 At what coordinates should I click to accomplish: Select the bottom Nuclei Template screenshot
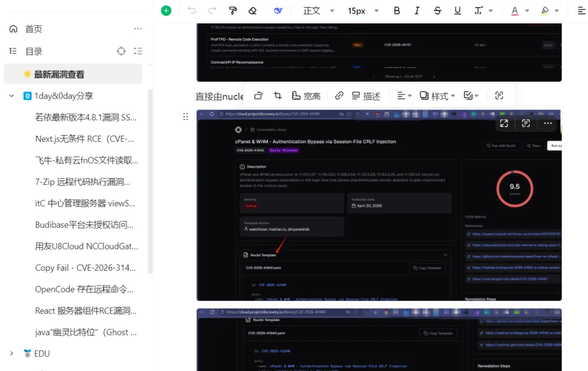[379, 340]
